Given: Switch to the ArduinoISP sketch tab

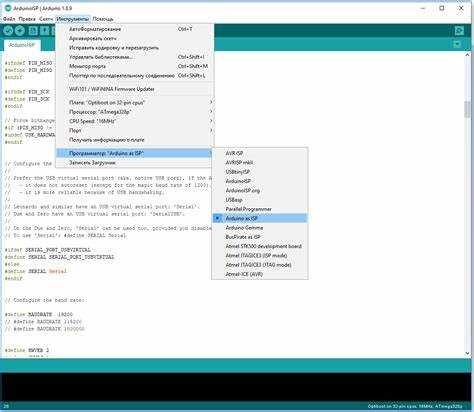Looking at the screenshot, I should pos(22,45).
